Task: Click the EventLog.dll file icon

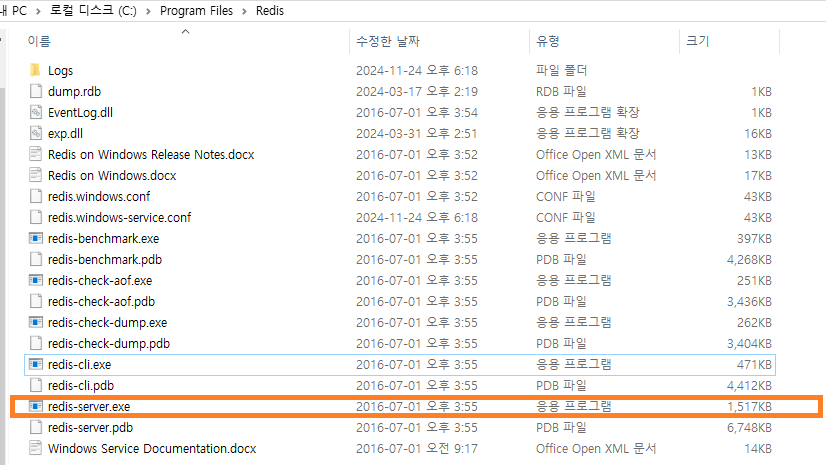Action: tap(35, 112)
